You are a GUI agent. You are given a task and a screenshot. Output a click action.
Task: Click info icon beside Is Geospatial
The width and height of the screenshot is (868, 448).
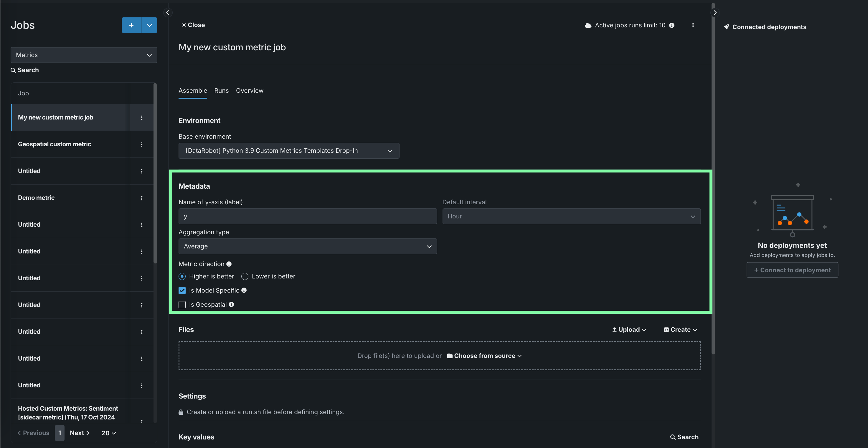[x=231, y=305]
